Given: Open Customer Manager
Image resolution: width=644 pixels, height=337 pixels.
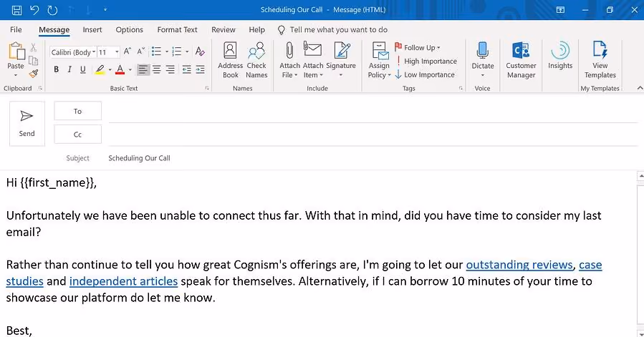Looking at the screenshot, I should (x=521, y=60).
